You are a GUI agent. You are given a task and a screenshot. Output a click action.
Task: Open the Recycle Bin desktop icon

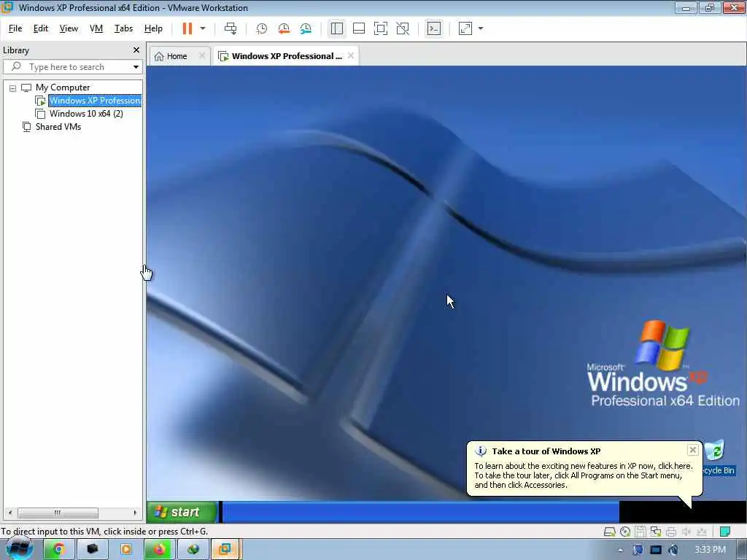pos(716,458)
